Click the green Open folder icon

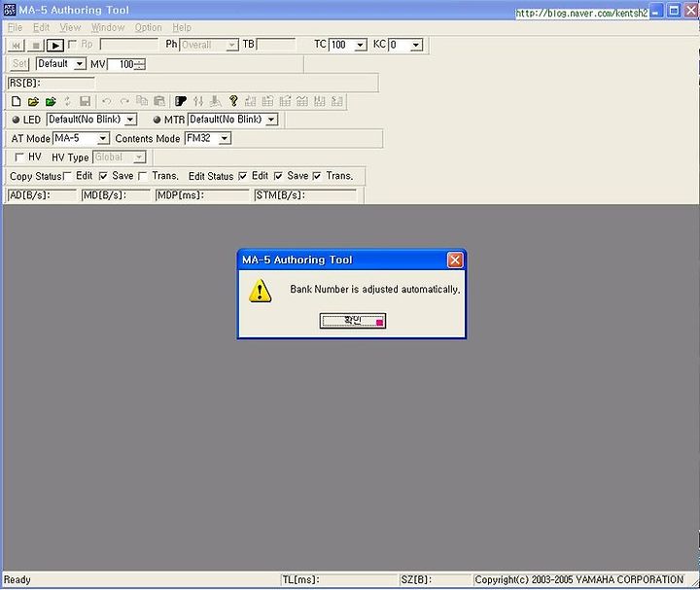pos(51,101)
